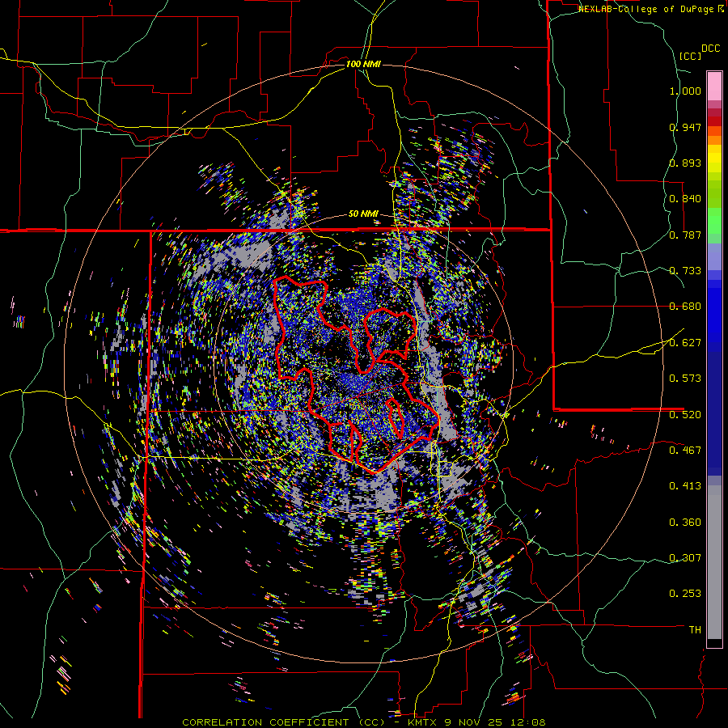
Task: Select the 0.840 scale value
Action: coord(685,199)
